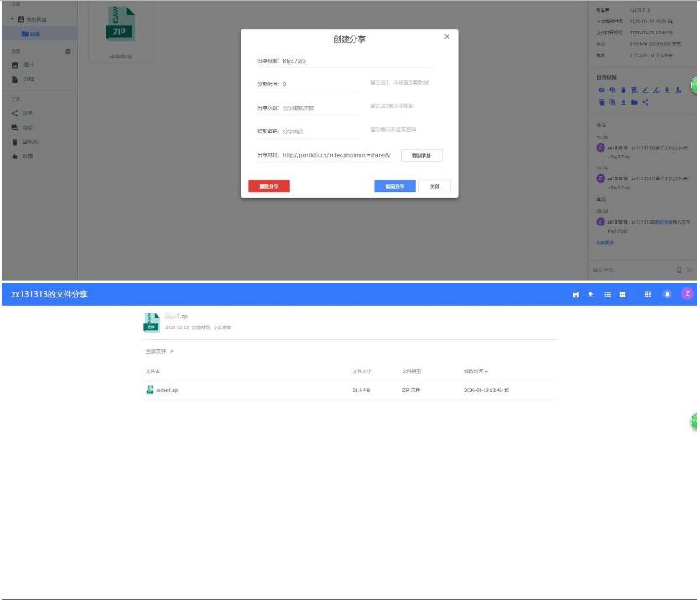Image resolution: width=700 pixels, height=600 pixels.
Task: Click the all files breadcrumb
Action: pos(157,350)
